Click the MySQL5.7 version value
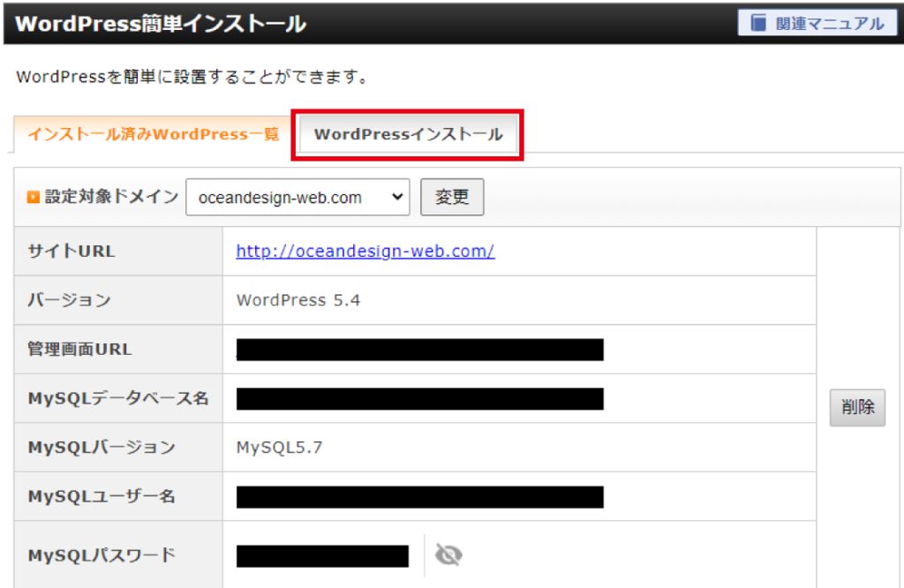 tap(279, 448)
